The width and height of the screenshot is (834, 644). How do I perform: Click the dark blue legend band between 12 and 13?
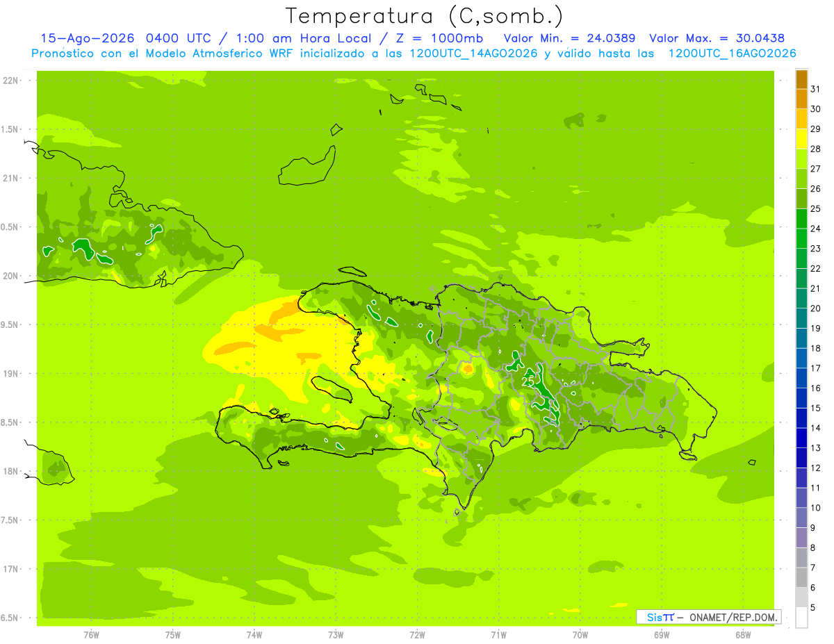tap(801, 458)
